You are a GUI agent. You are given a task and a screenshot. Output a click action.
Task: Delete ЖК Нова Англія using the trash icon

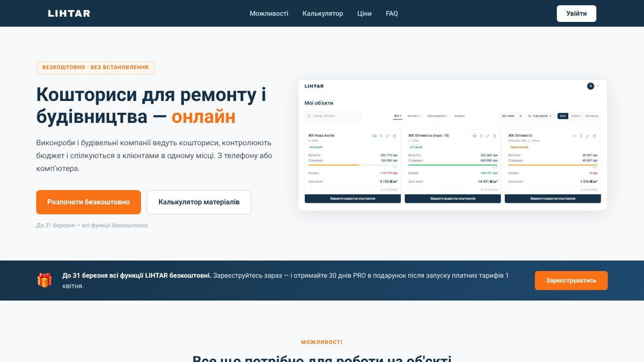coord(394,136)
